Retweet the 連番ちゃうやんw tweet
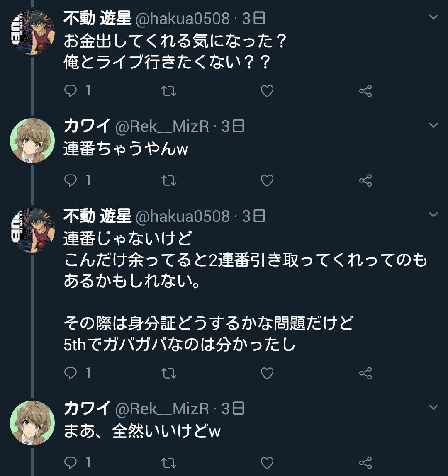Image resolution: width=448 pixels, height=476 pixels. [x=168, y=180]
